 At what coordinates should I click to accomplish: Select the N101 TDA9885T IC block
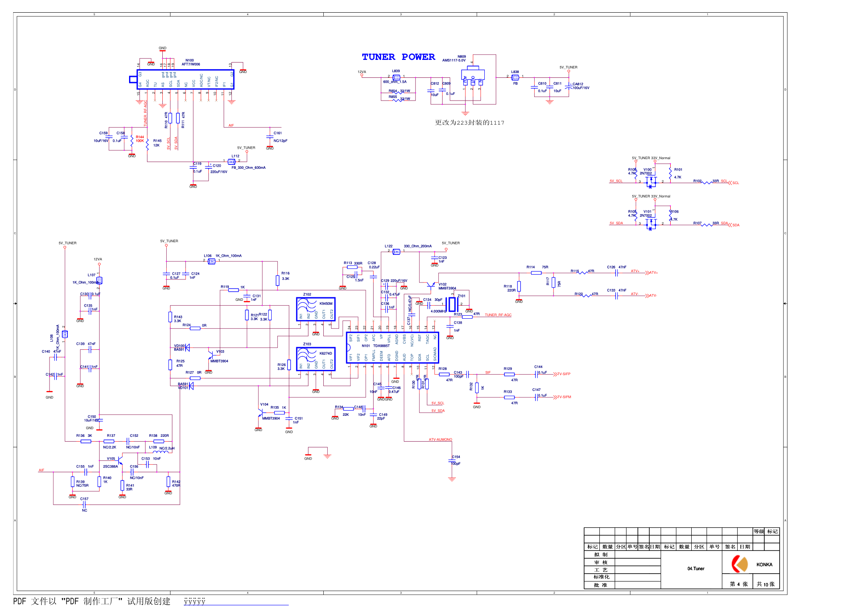click(x=392, y=348)
